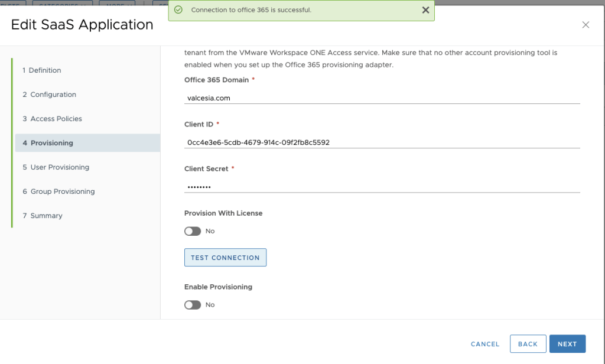Click the Client ID input field
The width and height of the screenshot is (605, 364).
click(x=382, y=142)
